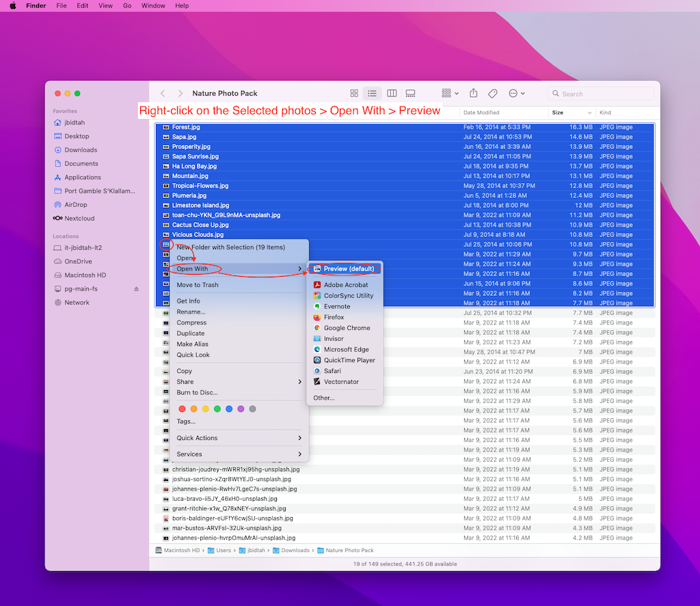Sort by the Date Modified column
The height and width of the screenshot is (606, 700).
504,113
